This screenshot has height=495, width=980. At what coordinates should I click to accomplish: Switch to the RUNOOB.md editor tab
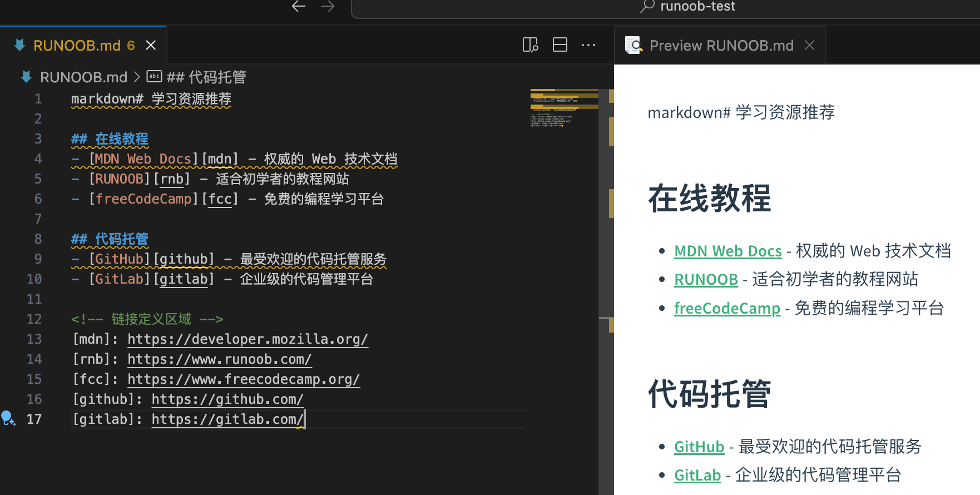(x=77, y=46)
